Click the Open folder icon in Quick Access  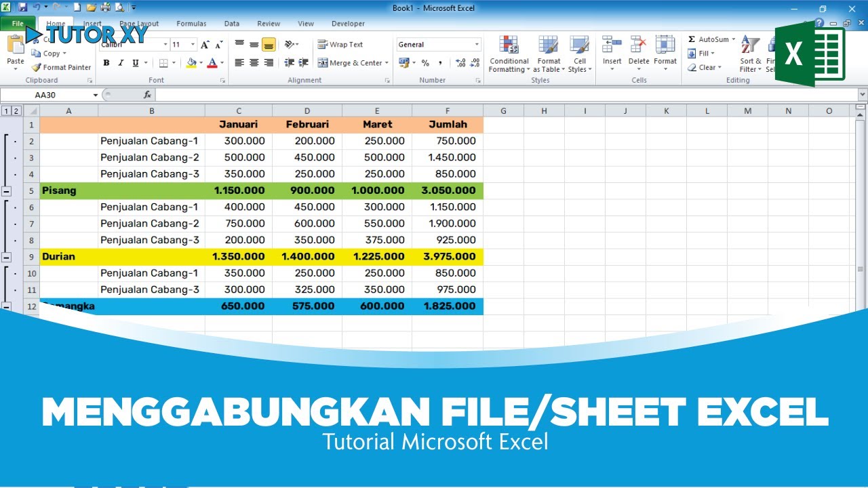pos(91,8)
